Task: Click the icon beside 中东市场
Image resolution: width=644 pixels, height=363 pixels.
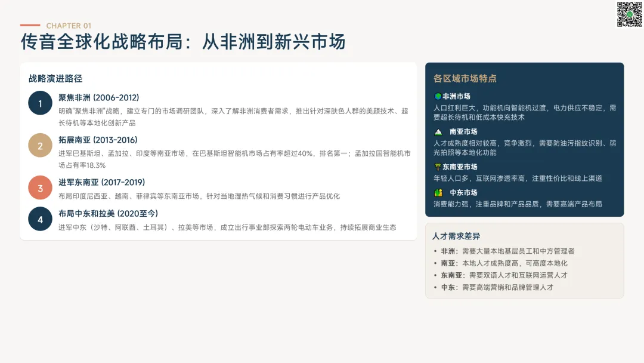Action: (438, 193)
